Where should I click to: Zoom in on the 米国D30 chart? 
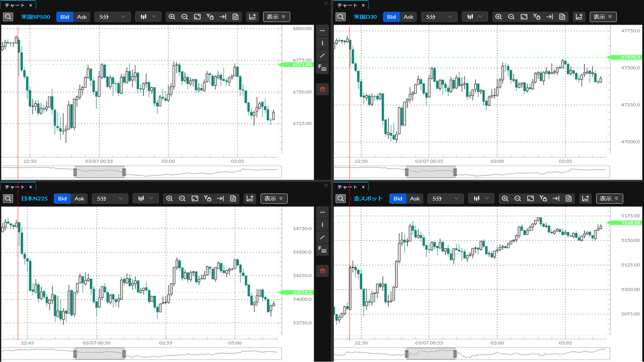pos(499,17)
